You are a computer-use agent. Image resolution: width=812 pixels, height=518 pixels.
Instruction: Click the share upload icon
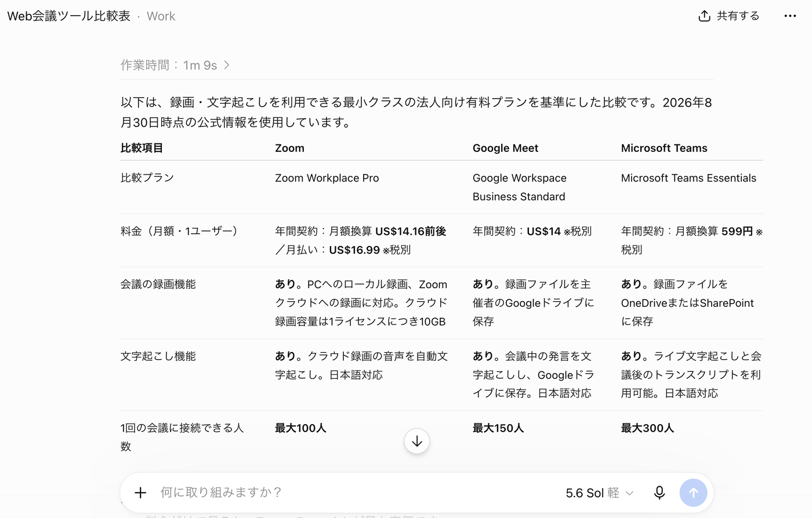tap(704, 16)
